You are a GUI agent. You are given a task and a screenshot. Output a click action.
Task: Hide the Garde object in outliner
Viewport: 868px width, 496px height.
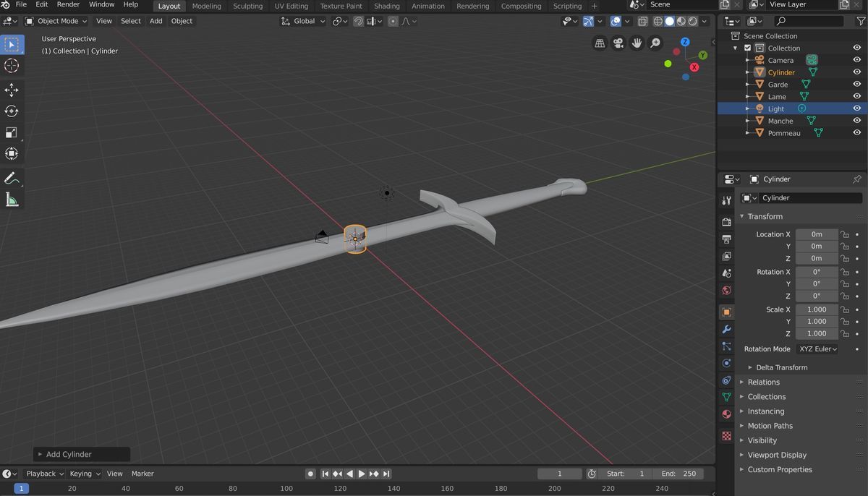click(856, 85)
